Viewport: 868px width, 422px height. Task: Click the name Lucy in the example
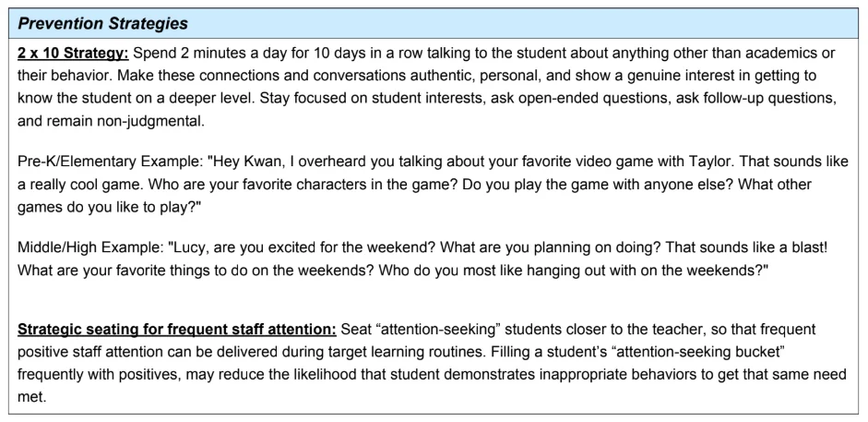[189, 247]
